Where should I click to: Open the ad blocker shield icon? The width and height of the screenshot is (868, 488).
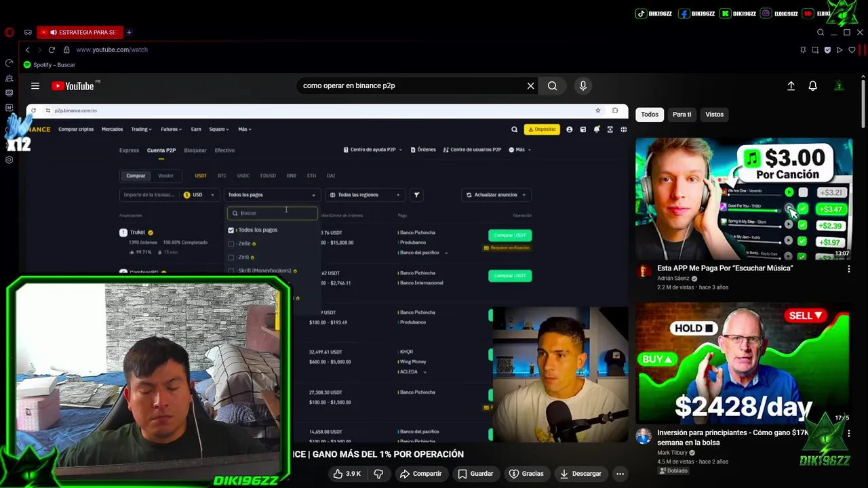(x=827, y=49)
